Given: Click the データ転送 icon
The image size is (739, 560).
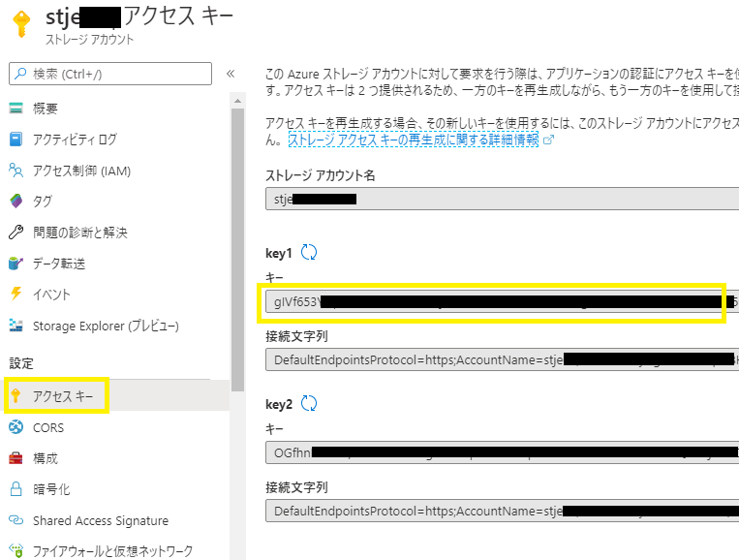Looking at the screenshot, I should pos(16,263).
